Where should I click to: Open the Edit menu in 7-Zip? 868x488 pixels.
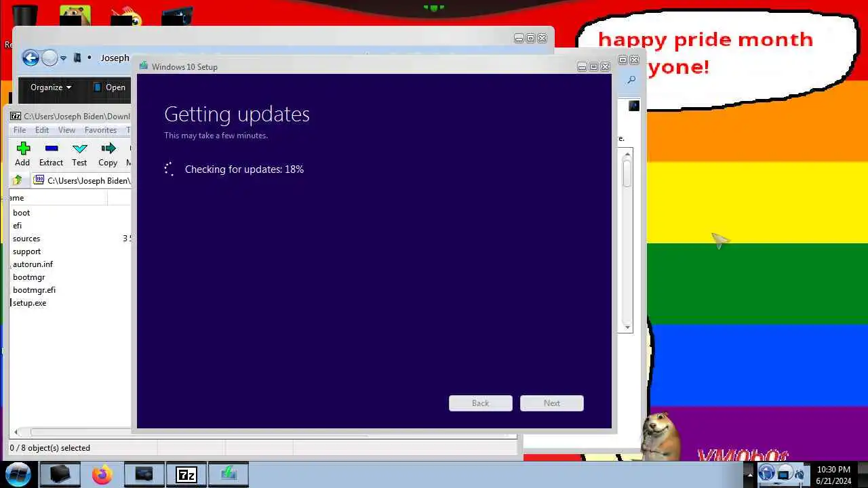tap(42, 130)
